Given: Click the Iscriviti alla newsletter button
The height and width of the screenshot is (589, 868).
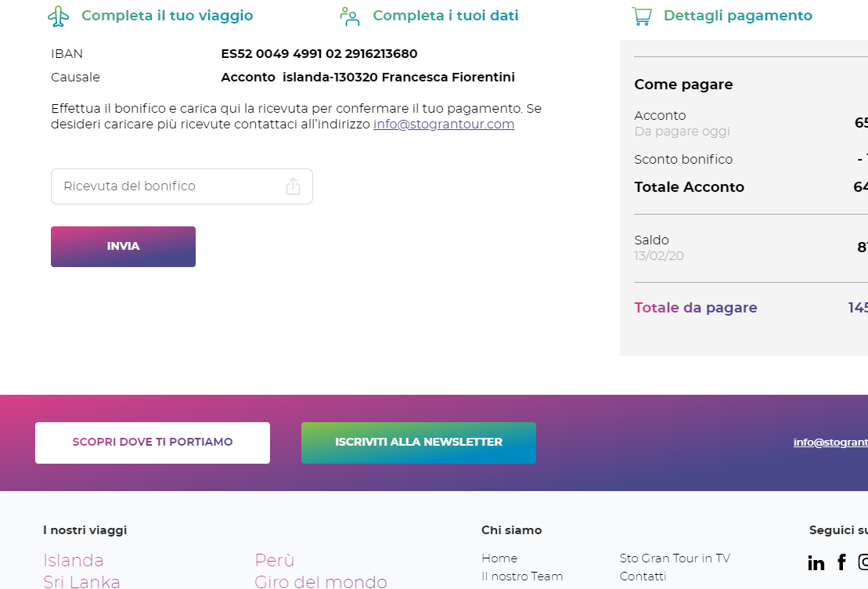Looking at the screenshot, I should 419,443.
